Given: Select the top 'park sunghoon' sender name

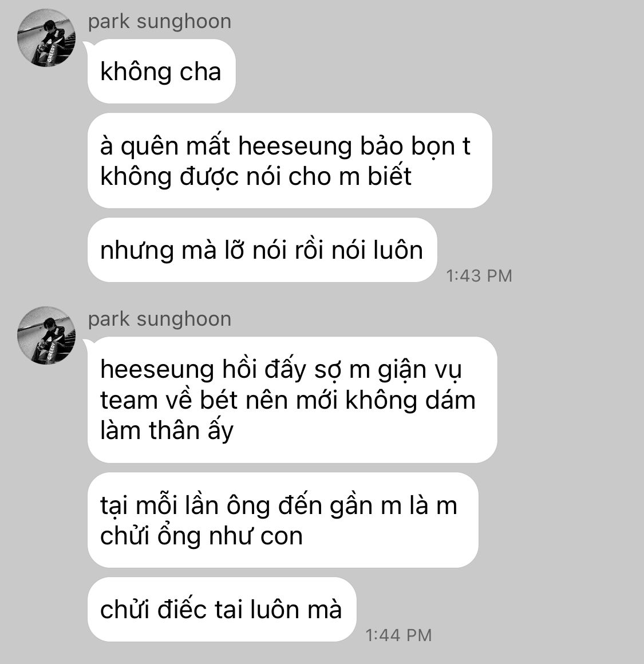Looking at the screenshot, I should coord(160,22).
